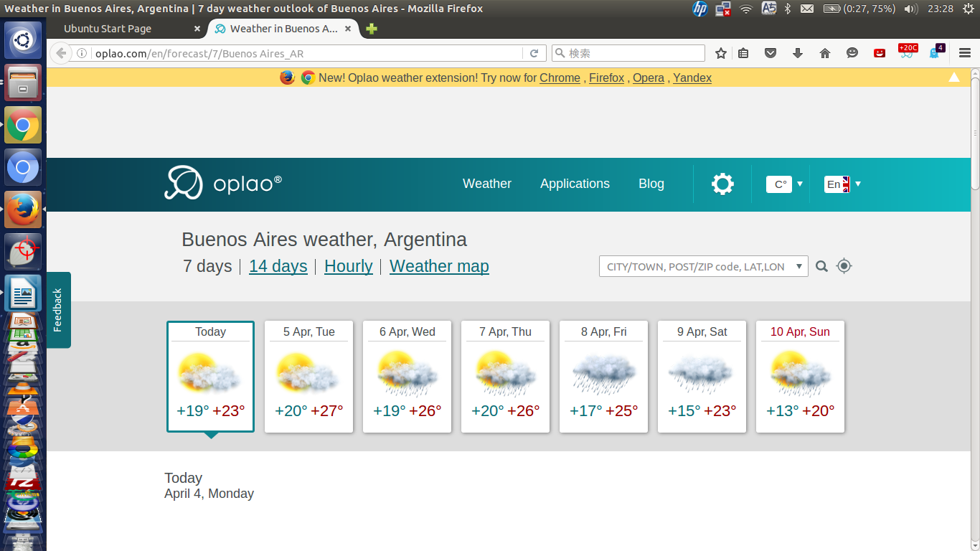The width and height of the screenshot is (980, 551).
Task: Select the 7 Apr, Thu forecast card
Action: [x=506, y=377]
